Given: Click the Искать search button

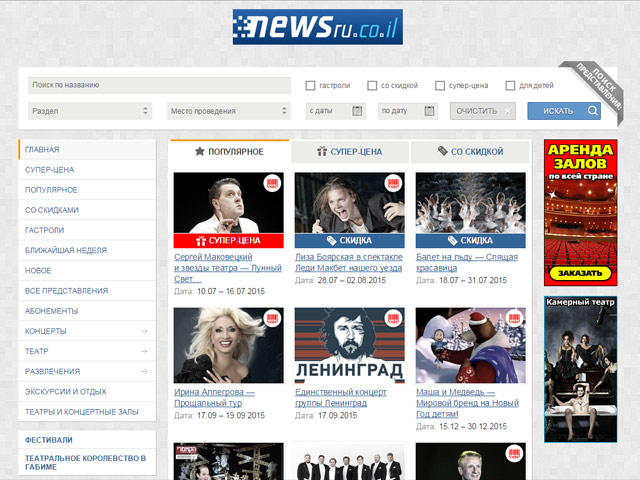Looking at the screenshot, I should [564, 111].
